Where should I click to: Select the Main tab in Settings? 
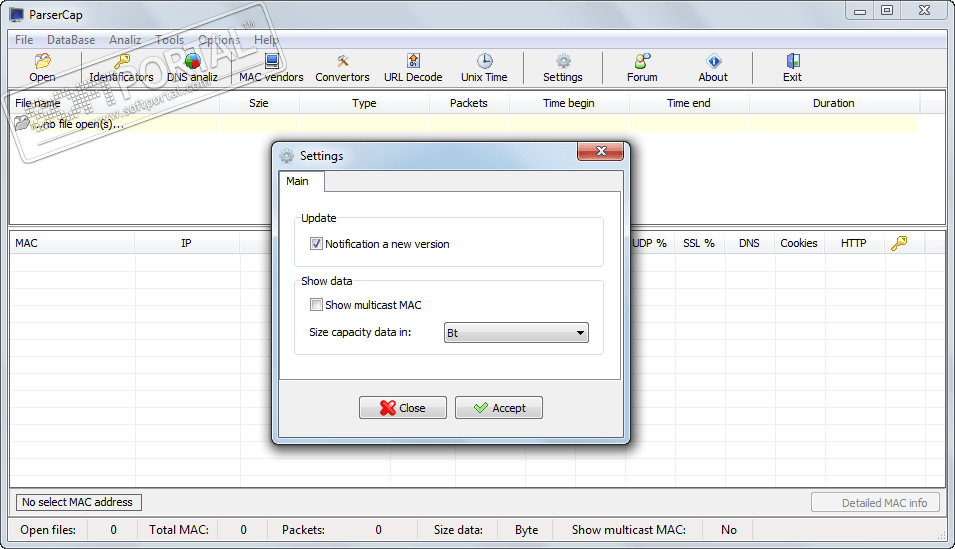point(301,181)
